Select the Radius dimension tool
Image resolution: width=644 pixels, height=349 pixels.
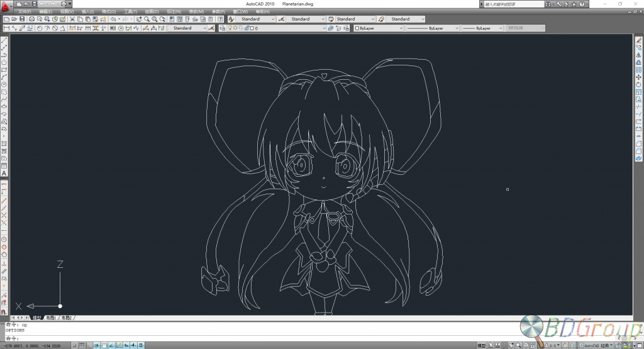pos(40,28)
